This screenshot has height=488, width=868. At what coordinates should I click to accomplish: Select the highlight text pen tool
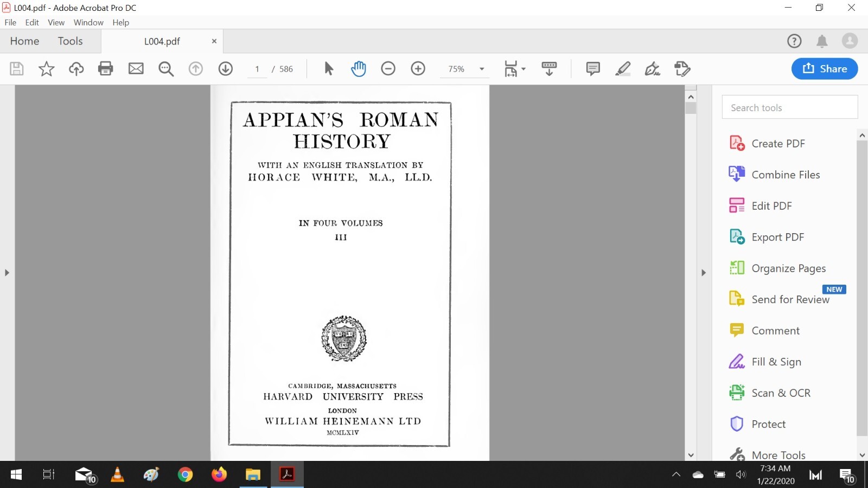point(623,69)
